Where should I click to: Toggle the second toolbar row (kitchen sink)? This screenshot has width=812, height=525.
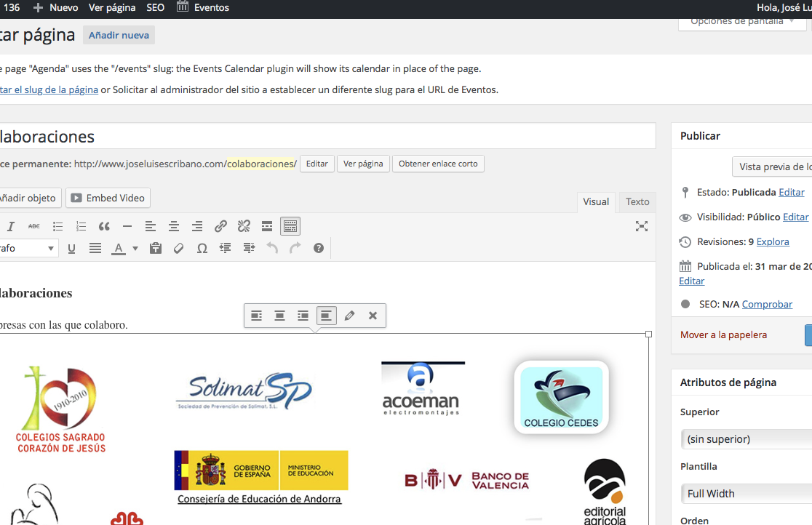pos(290,226)
